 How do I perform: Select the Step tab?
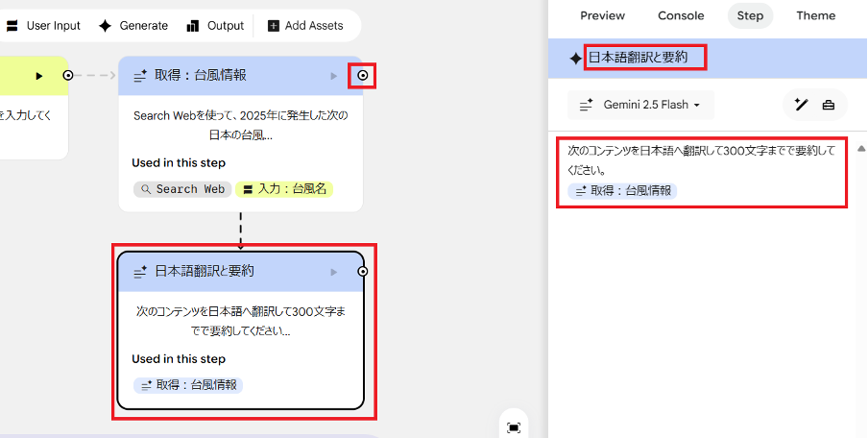750,15
